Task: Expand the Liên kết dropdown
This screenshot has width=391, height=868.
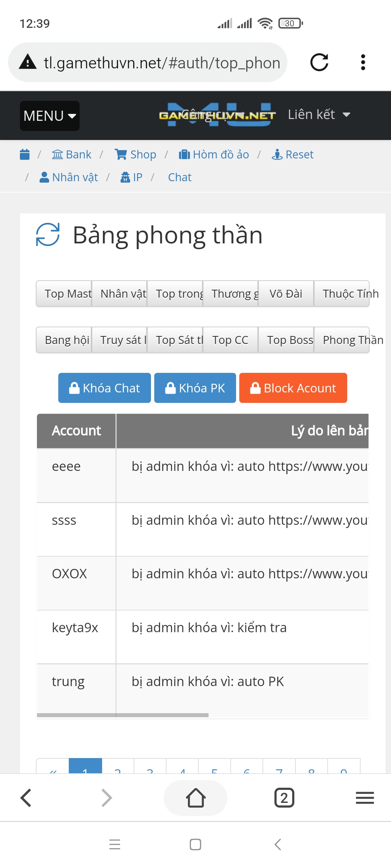Action: click(319, 115)
